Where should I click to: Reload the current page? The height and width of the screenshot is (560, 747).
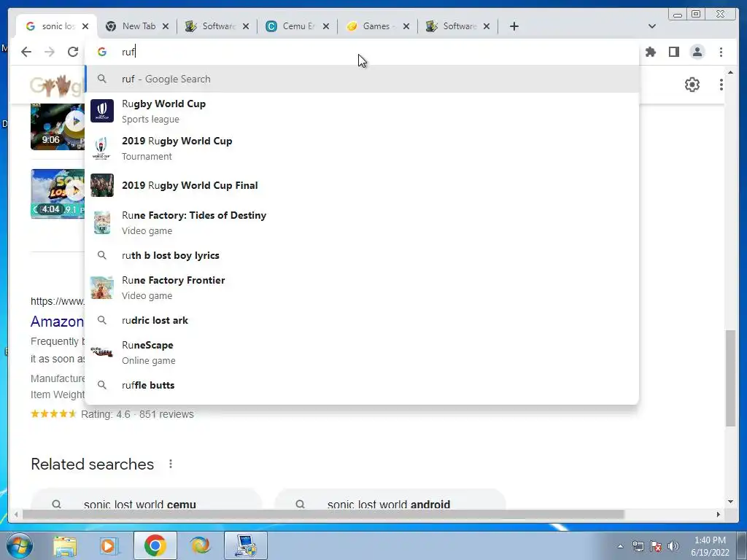(73, 52)
